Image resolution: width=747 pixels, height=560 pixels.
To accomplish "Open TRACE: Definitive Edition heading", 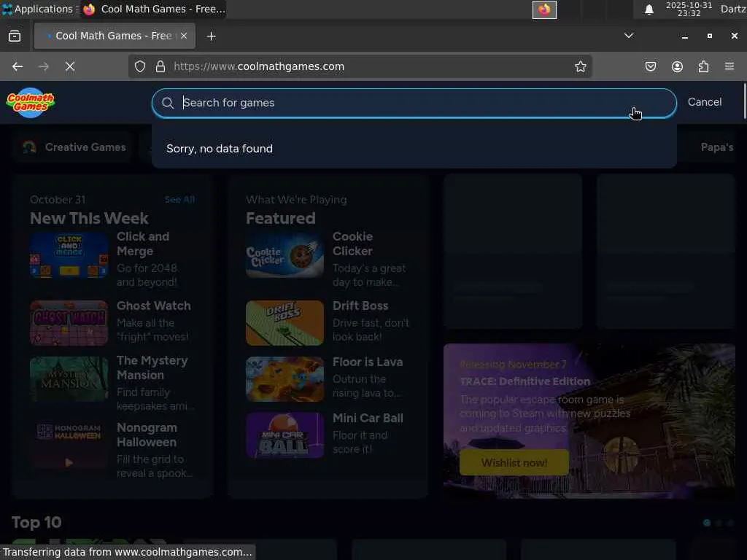I will [x=525, y=381].
